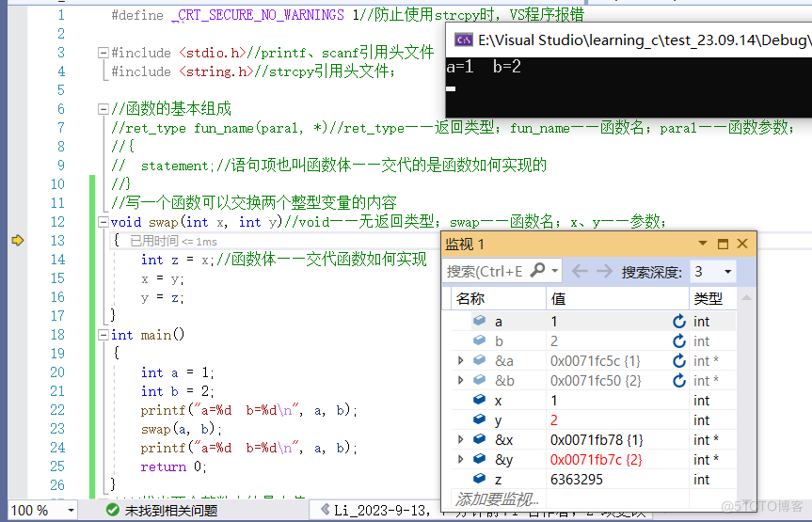Click the cube icon beside variable x
This screenshot has height=522, width=812.
(x=480, y=400)
